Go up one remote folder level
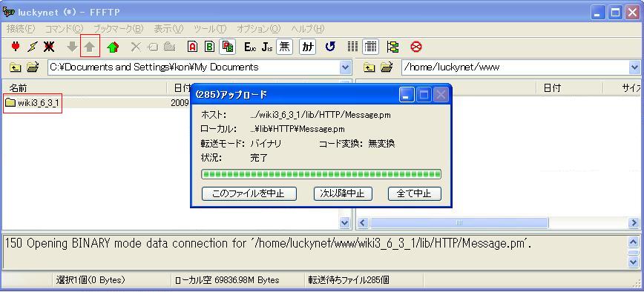This screenshot has width=644, height=292. click(369, 67)
